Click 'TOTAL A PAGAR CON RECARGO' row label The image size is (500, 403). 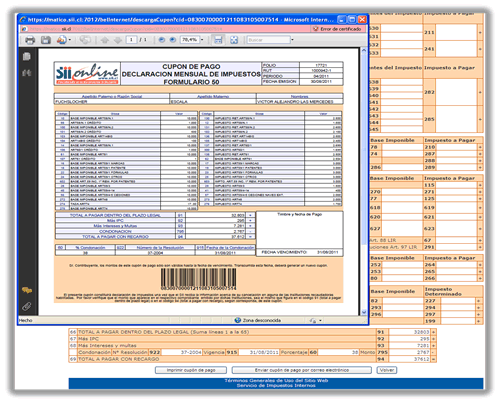pos(118,359)
